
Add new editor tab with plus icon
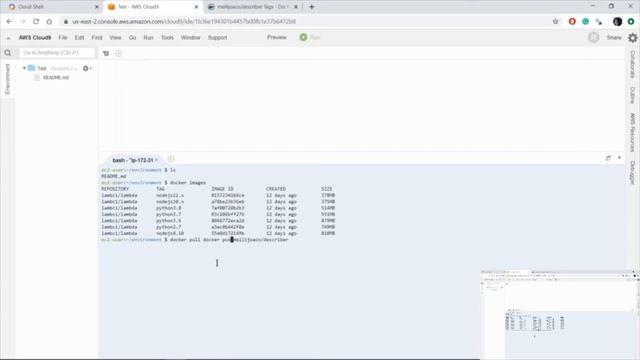(x=118, y=53)
